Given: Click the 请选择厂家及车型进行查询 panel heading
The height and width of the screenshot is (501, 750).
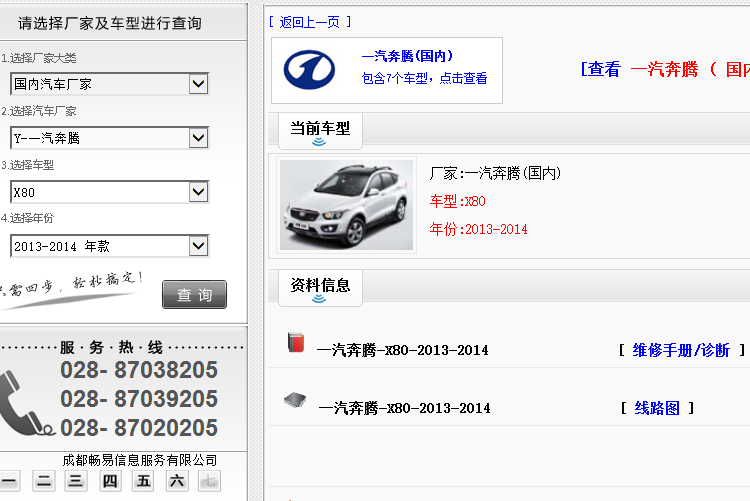Looking at the screenshot, I should coord(110,23).
